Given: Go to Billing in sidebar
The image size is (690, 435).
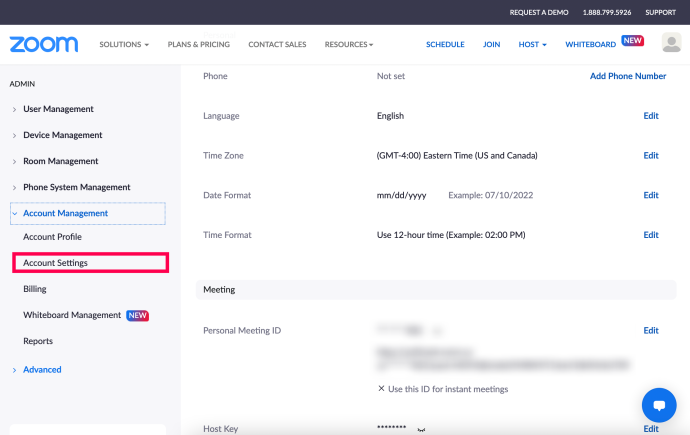Looking at the screenshot, I should (x=35, y=289).
